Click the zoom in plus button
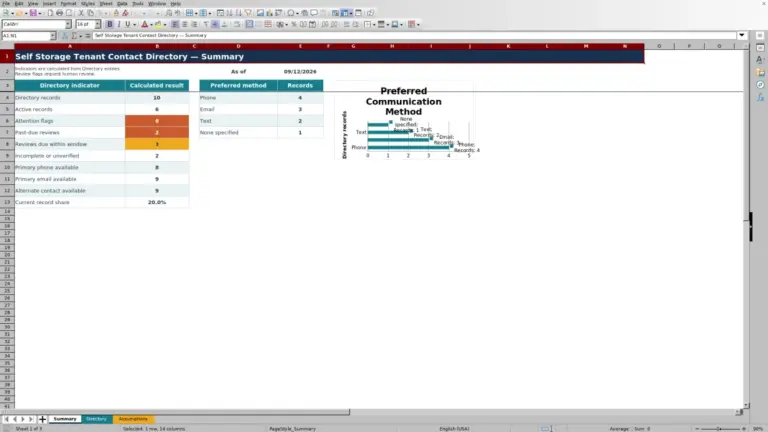768x432 pixels. (744, 429)
